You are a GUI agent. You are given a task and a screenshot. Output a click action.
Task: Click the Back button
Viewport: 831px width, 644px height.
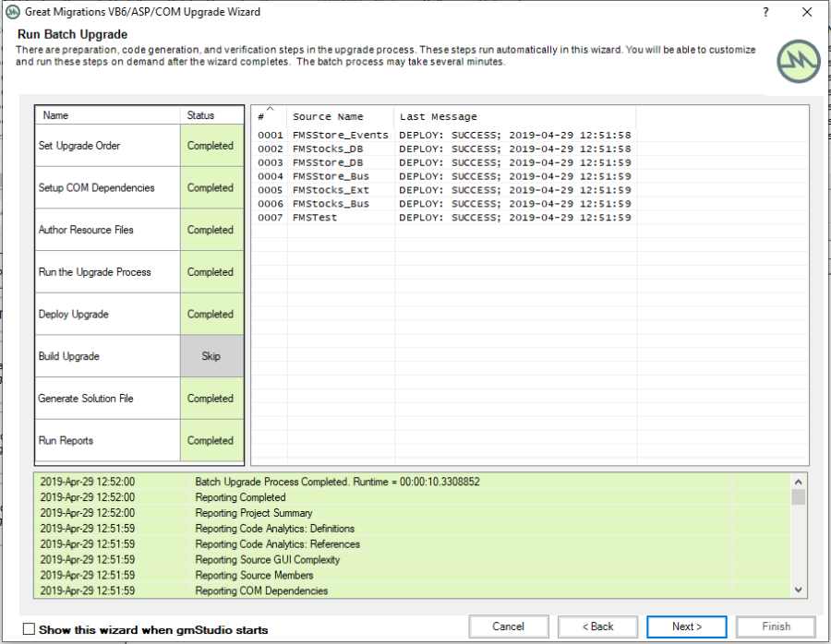point(597,626)
